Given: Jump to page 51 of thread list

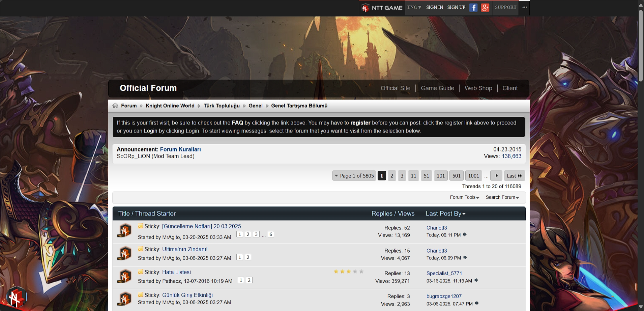Looking at the screenshot, I should pyautogui.click(x=427, y=176).
